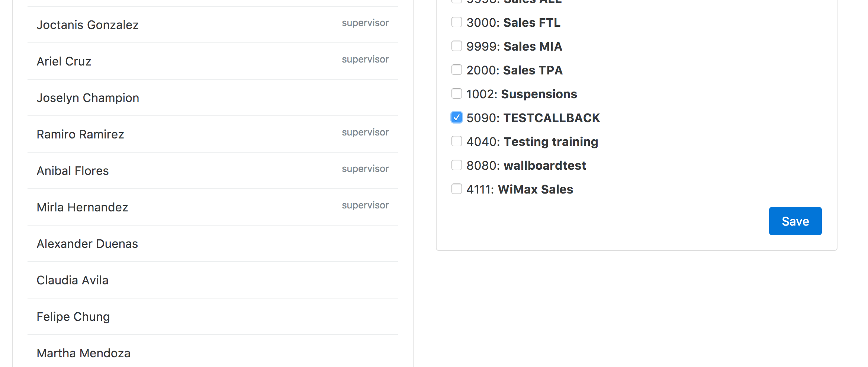Pick Anibal Flores from the list
This screenshot has width=868, height=367.
pyautogui.click(x=213, y=170)
